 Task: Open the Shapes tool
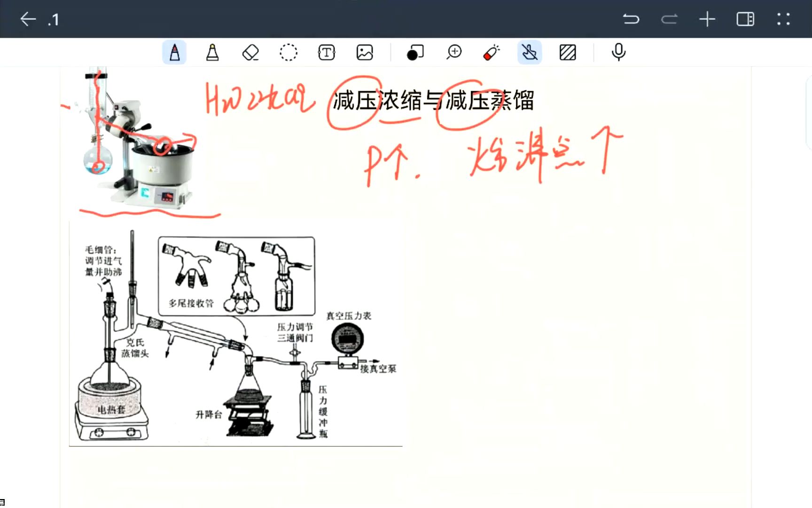[415, 52]
